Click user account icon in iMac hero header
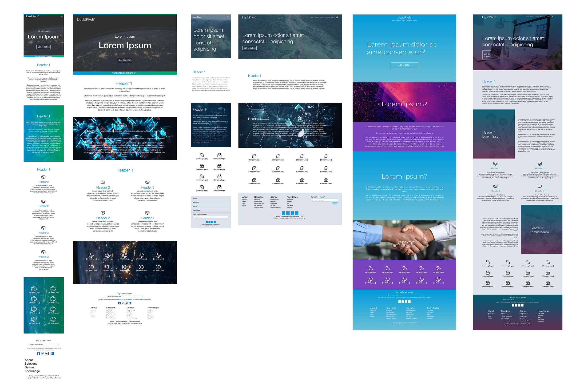Image resolution: width=588 pixels, height=391 pixels. (552, 17)
